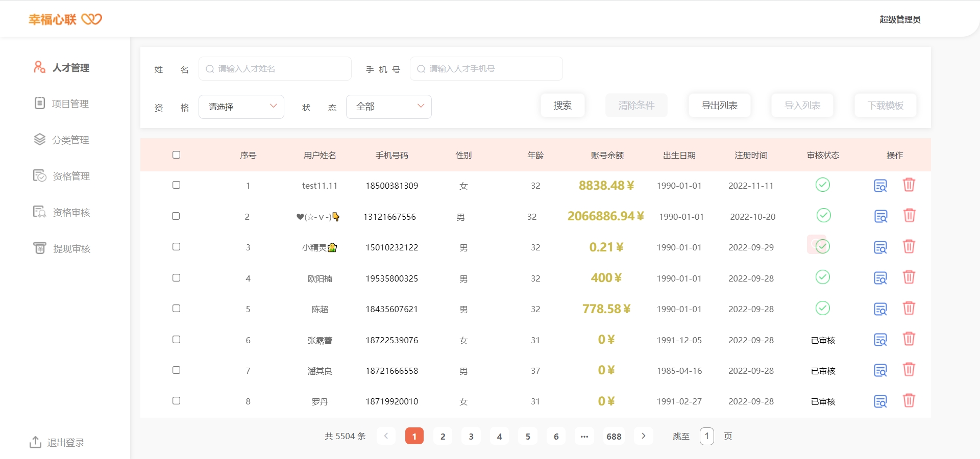Check the box for 陈超 row
The image size is (980, 459).
click(176, 309)
